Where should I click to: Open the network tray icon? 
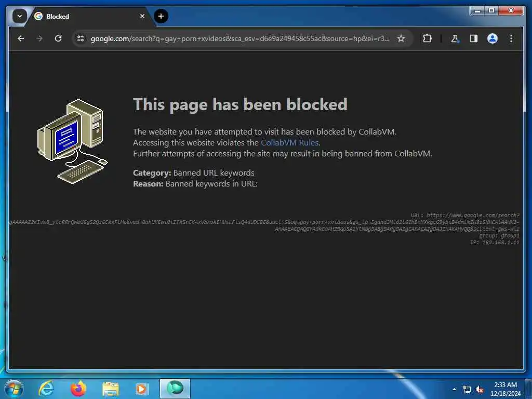click(x=467, y=390)
